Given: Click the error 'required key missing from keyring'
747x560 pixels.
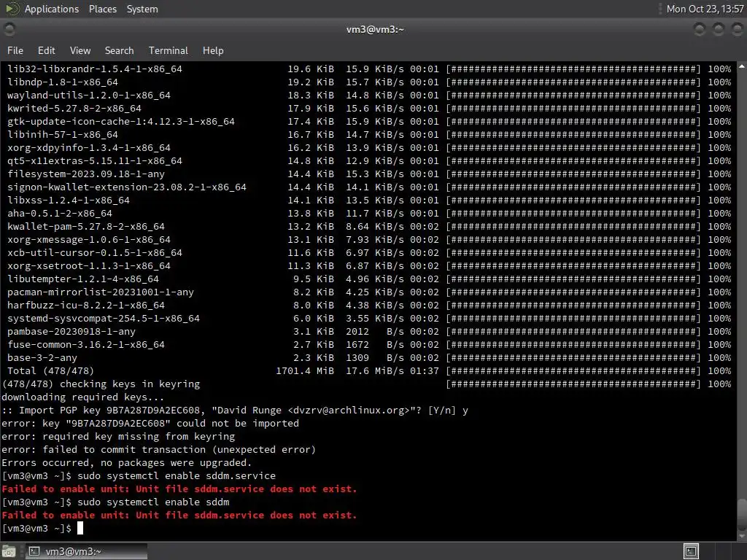Looking at the screenshot, I should click(139, 436).
